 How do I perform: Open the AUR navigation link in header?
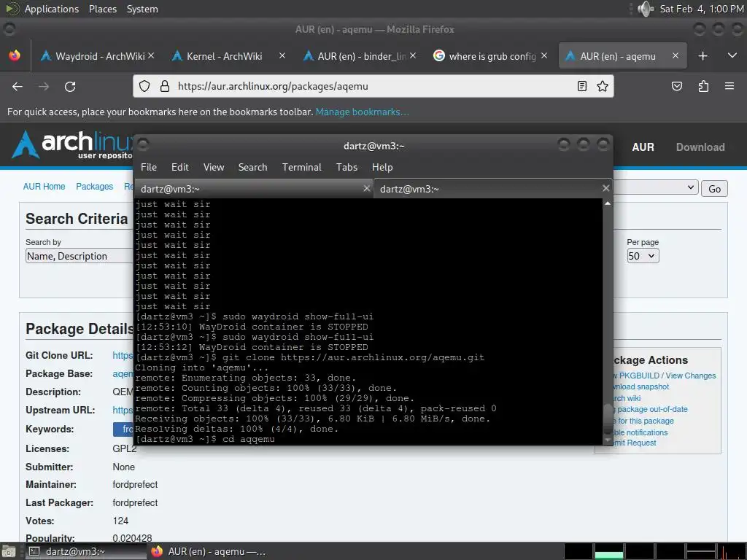click(643, 147)
